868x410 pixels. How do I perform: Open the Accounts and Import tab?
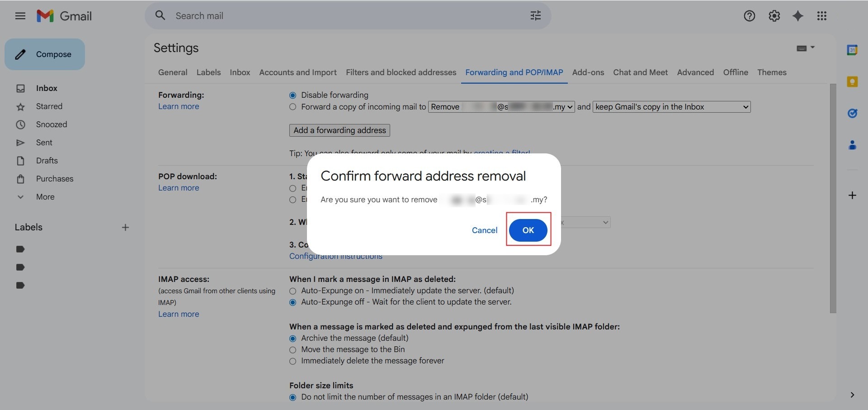[x=297, y=72]
